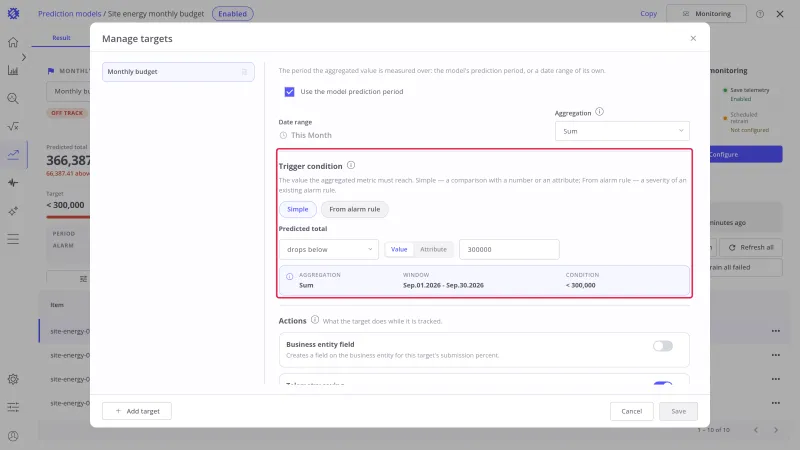The width and height of the screenshot is (800, 450).
Task: Click the 'Sep.01.2026 - Sep.30.2026' window value
Action: tap(443, 285)
